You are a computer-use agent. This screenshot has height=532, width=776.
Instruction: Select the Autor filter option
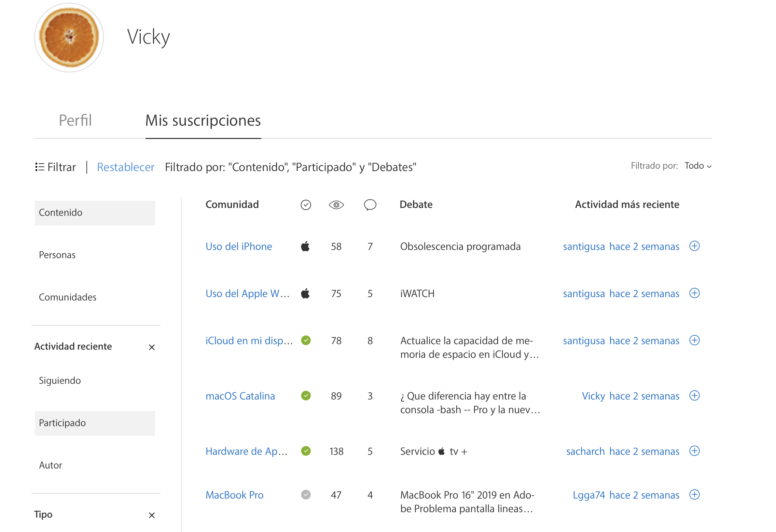51,465
